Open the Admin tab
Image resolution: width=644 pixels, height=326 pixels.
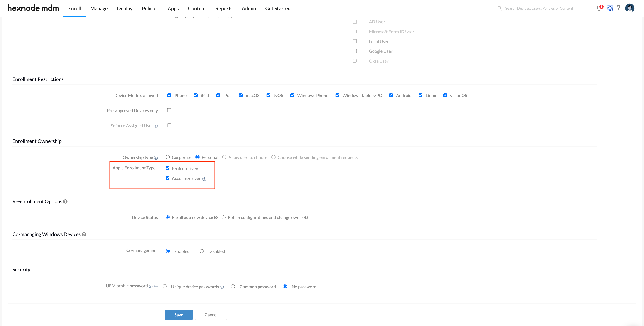click(x=249, y=8)
